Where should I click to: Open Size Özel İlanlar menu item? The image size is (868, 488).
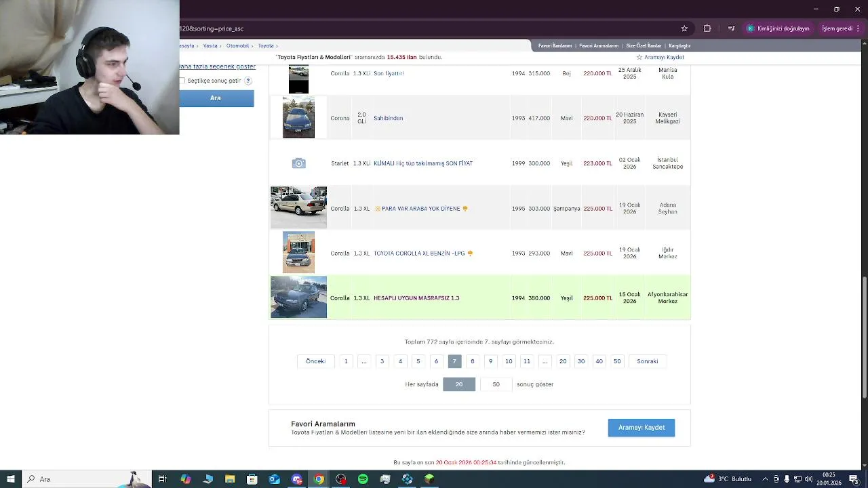point(644,45)
